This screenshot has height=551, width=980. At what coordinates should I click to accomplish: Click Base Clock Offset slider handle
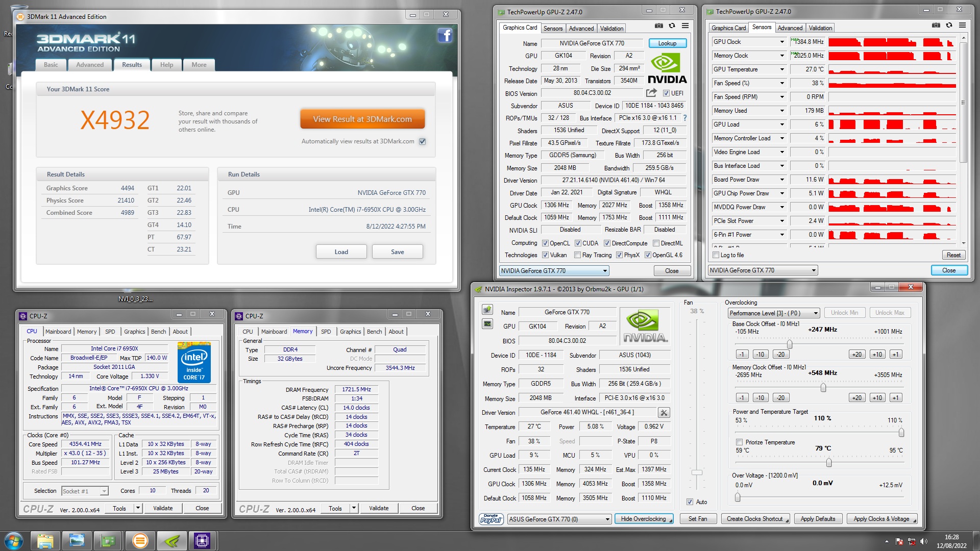[790, 344]
